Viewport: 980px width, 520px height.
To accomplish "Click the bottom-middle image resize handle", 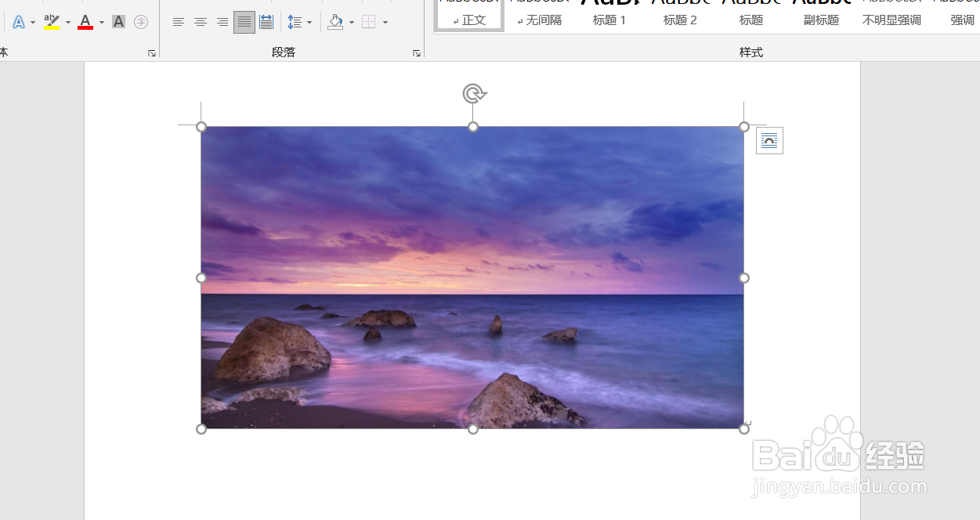I will click(x=473, y=429).
